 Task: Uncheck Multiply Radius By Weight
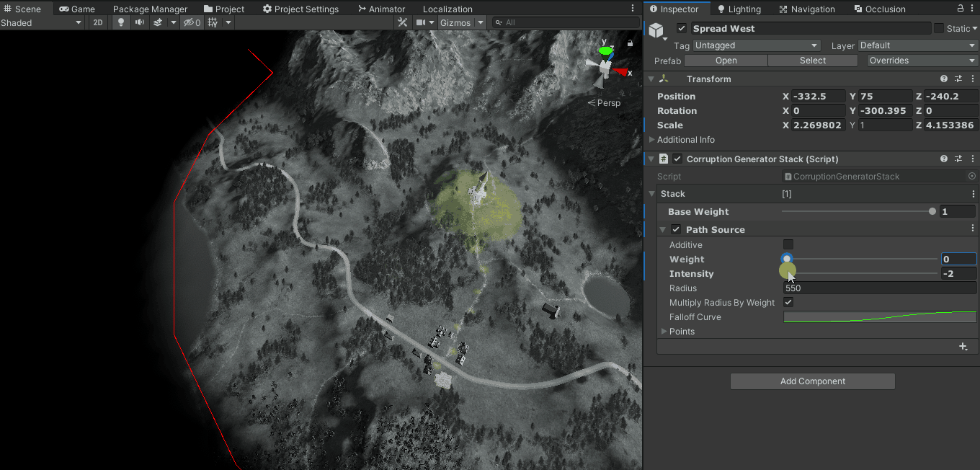pos(788,303)
